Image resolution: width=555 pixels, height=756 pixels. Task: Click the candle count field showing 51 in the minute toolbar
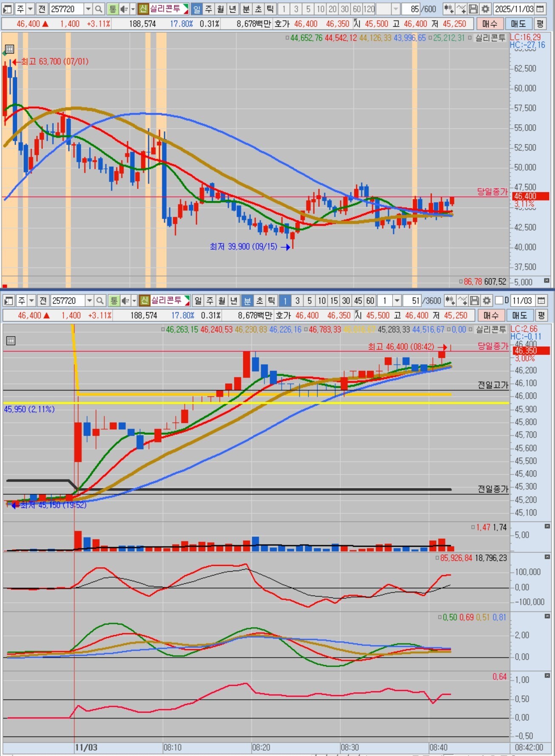coord(412,301)
